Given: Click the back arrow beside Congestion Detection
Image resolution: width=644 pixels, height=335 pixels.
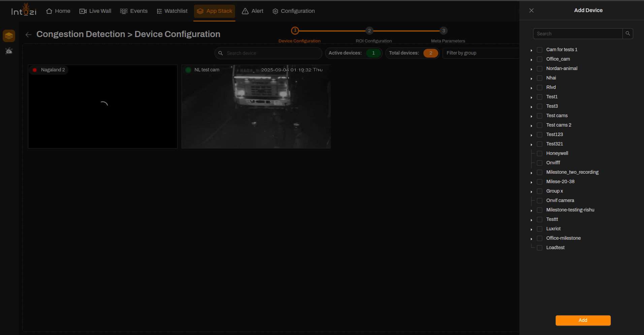Looking at the screenshot, I should click(x=29, y=35).
